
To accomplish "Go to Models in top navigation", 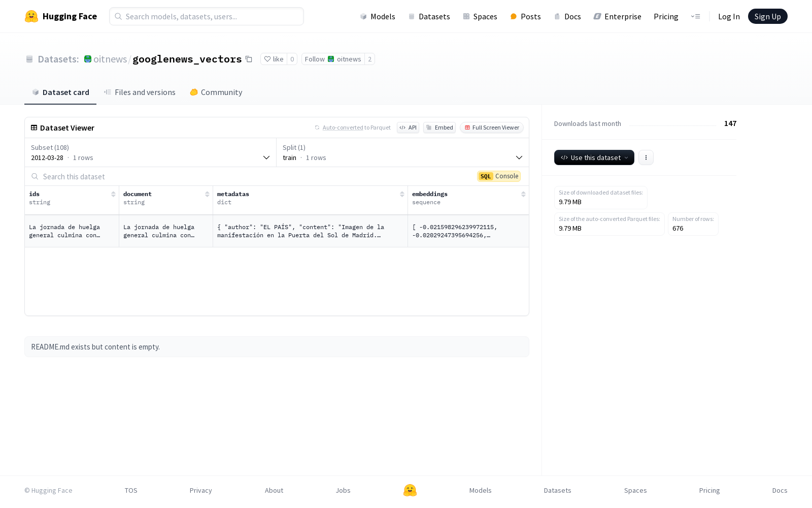I will coord(378,16).
